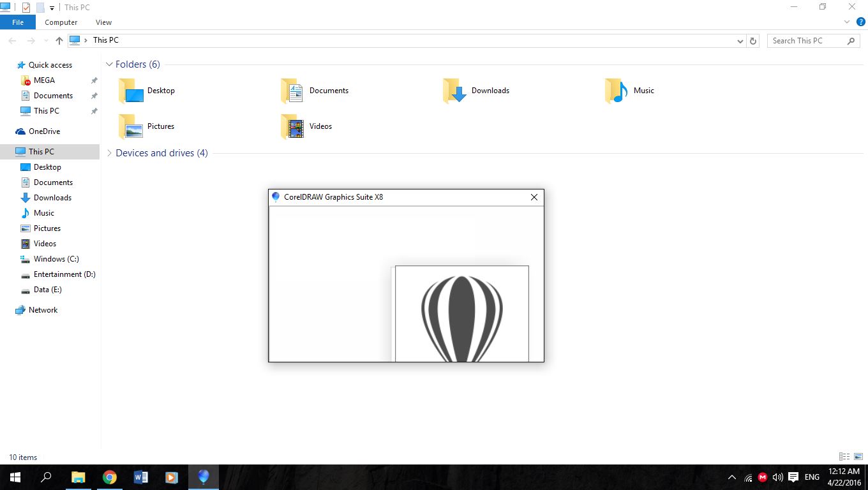The width and height of the screenshot is (868, 490).
Task: Expand the ribbon chevron
Action: [848, 22]
